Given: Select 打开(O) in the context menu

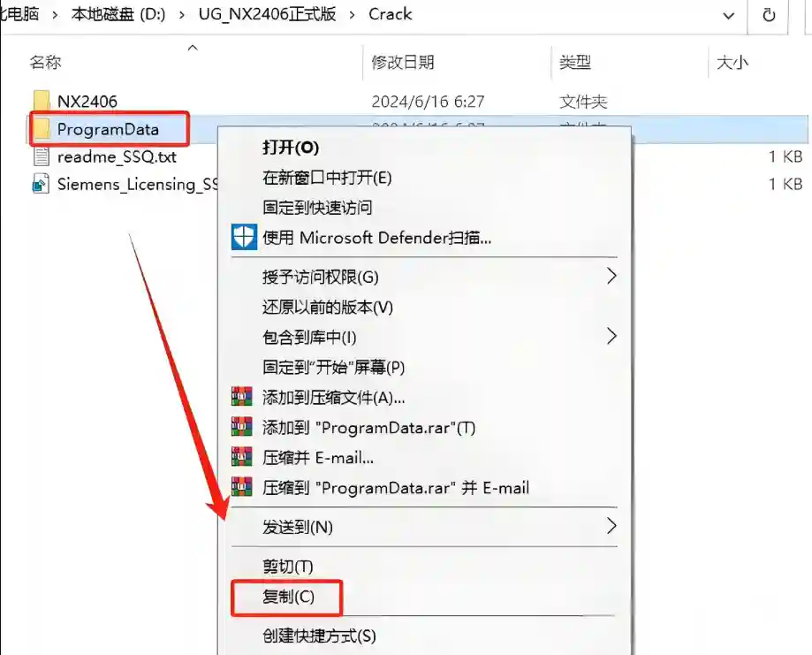Looking at the screenshot, I should pos(291,148).
